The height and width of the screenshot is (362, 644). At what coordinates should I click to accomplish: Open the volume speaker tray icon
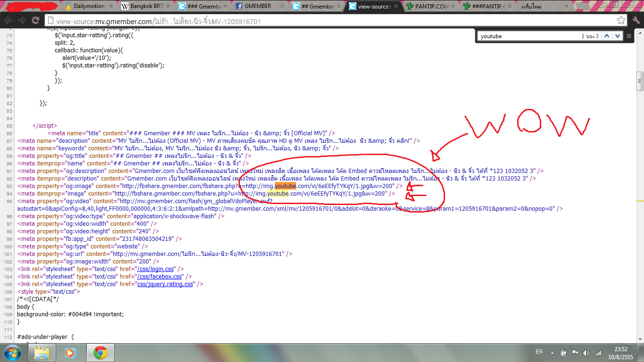[586, 353]
